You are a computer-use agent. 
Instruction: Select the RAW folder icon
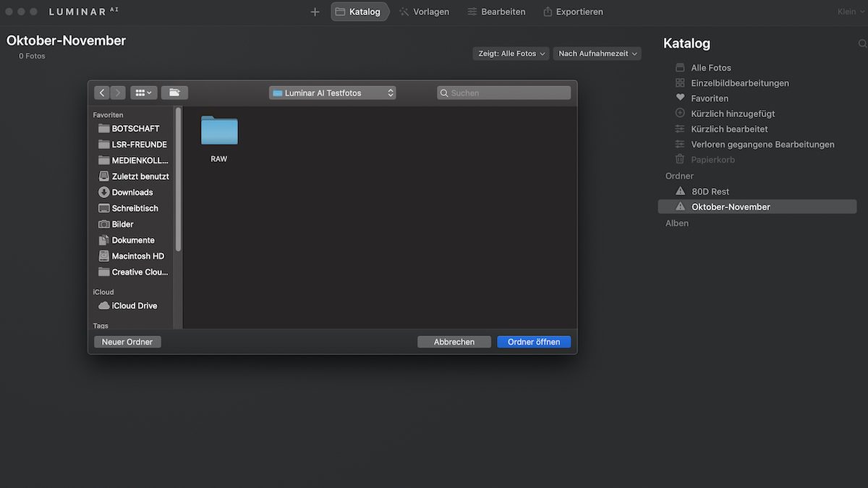point(219,131)
